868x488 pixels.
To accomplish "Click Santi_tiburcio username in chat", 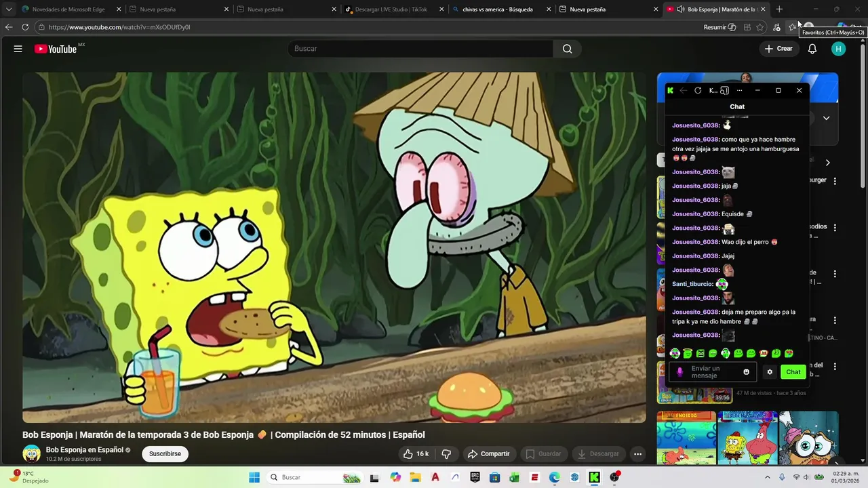I will click(x=692, y=284).
